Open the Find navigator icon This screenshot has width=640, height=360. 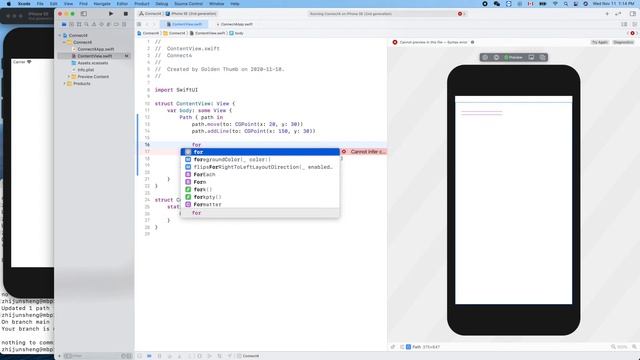pos(86,24)
